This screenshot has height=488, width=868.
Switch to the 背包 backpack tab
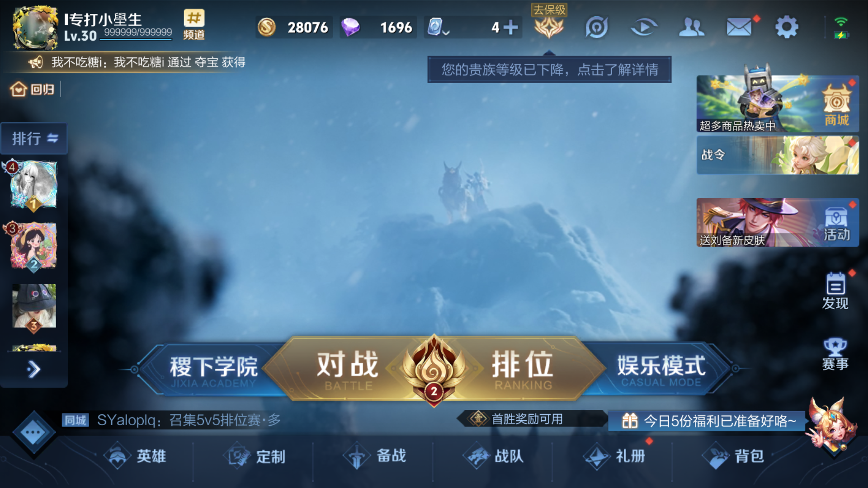pos(734,456)
